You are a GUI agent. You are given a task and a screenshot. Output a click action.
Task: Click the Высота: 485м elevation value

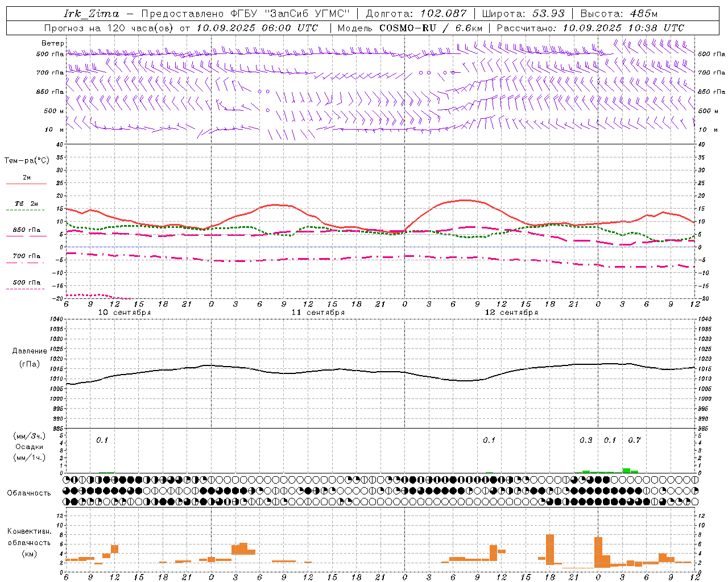click(x=619, y=14)
